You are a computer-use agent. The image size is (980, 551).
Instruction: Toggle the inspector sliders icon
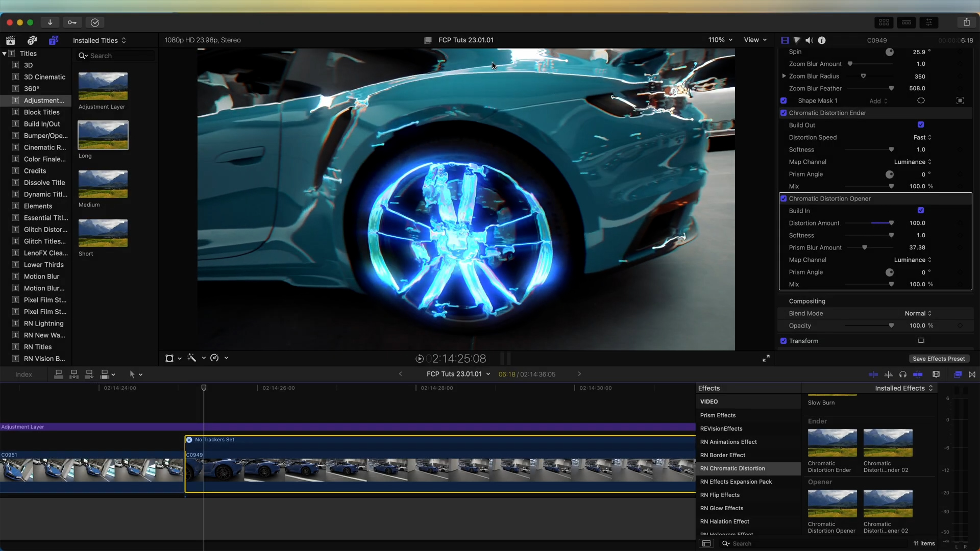929,22
